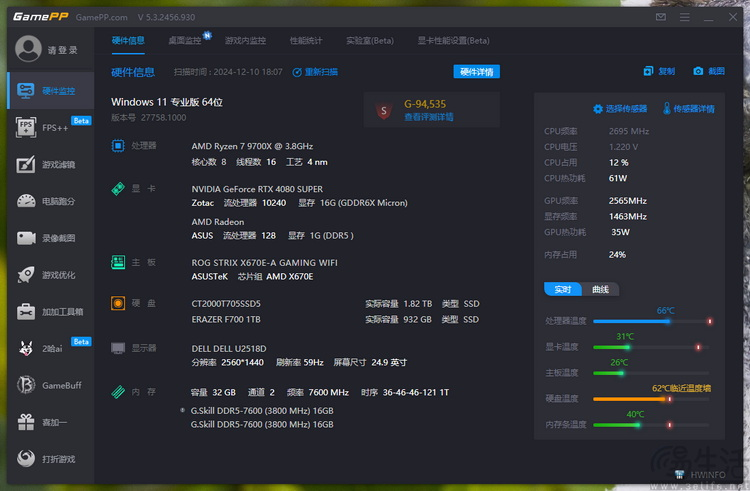Open 传感器详情 sensor details
Screen dimensions: 750x491
[x=688, y=109]
